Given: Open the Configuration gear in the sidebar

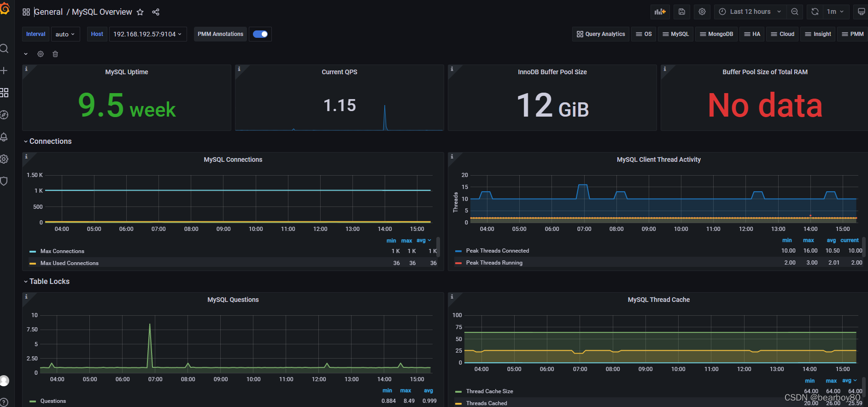Looking at the screenshot, I should 4,159.
